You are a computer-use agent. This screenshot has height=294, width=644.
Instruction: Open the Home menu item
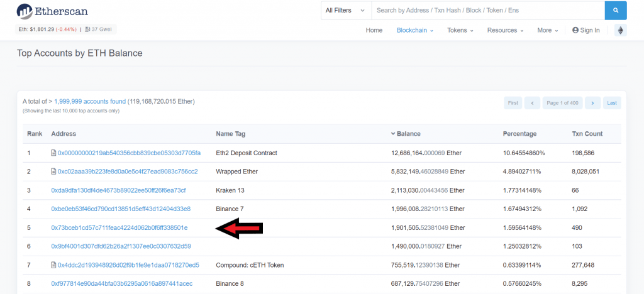click(374, 30)
